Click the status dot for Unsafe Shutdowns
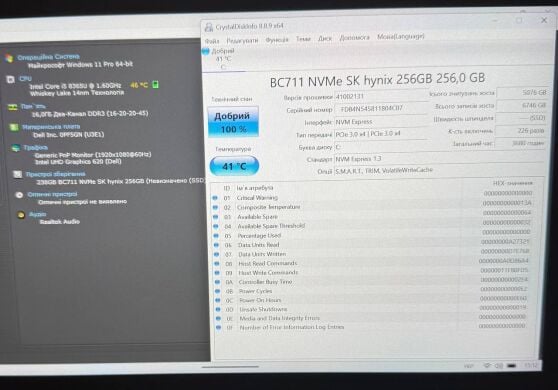This screenshot has height=390, width=558. pos(219,310)
